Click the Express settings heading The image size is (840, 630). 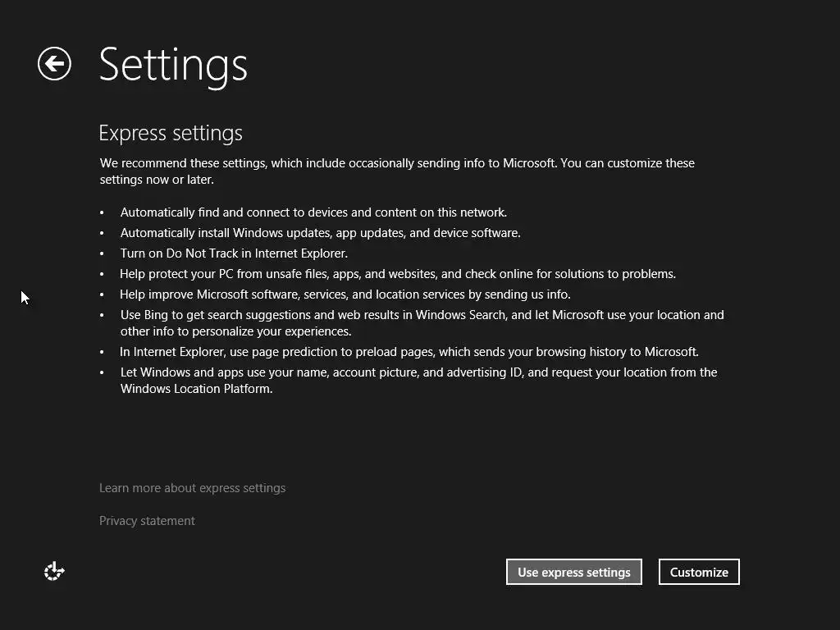[x=171, y=133]
